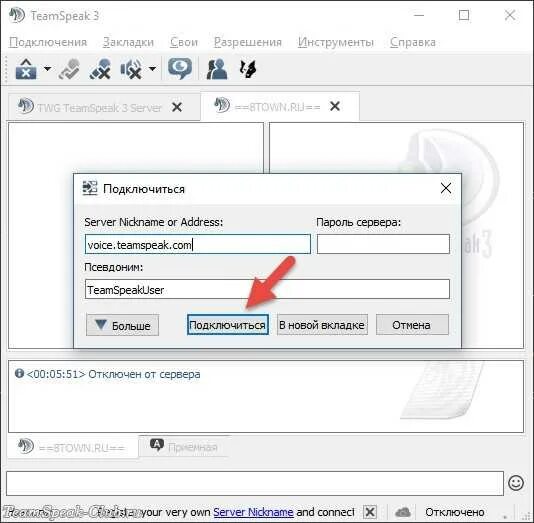Click the Псевдоним nickname field

pos(267,289)
